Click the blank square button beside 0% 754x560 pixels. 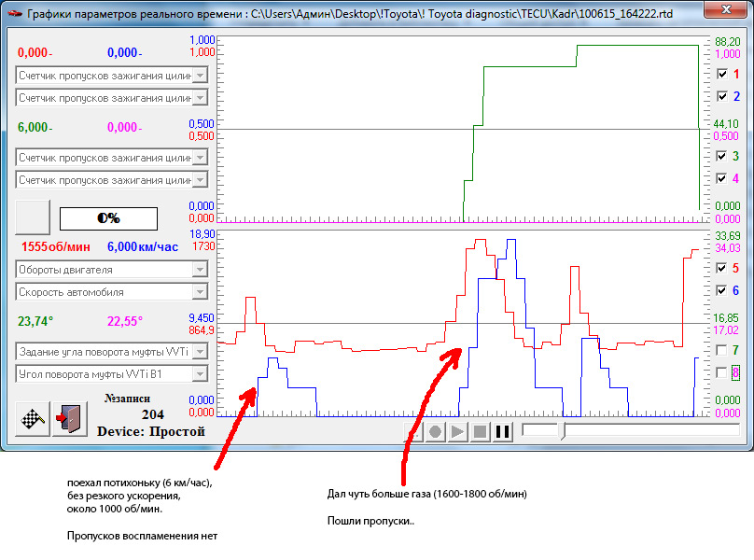point(33,217)
